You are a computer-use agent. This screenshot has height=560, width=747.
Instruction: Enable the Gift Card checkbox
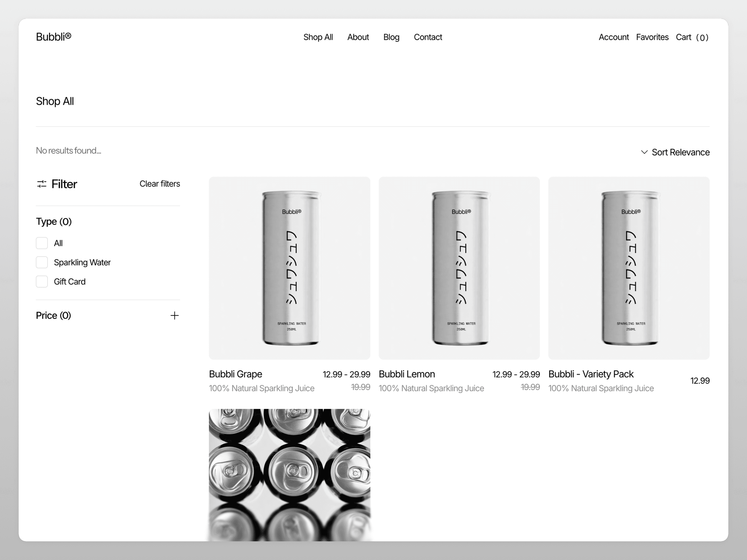tap(42, 282)
